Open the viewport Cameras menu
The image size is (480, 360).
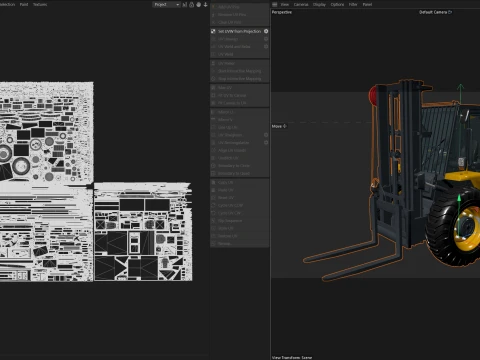(x=301, y=4)
